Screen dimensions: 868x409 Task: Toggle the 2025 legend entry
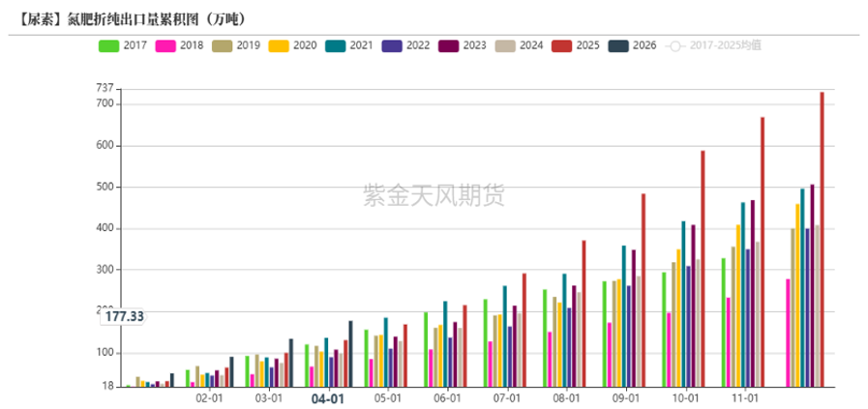click(x=575, y=45)
